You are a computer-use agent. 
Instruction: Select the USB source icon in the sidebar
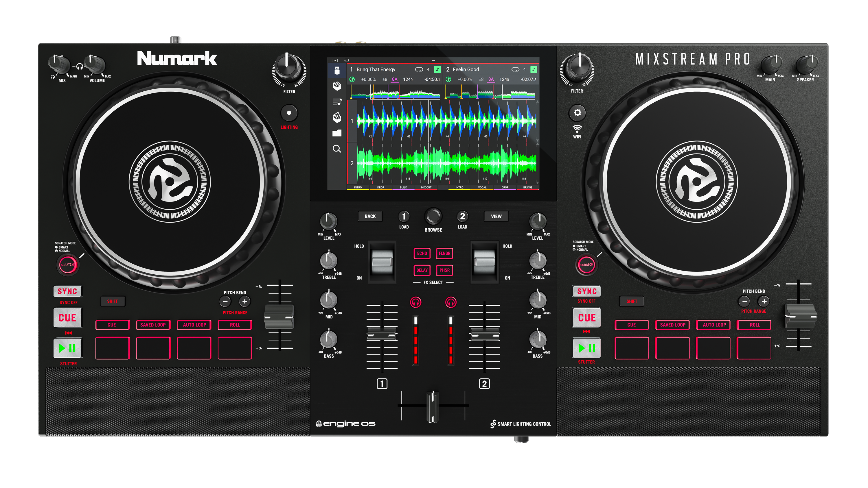(x=337, y=70)
